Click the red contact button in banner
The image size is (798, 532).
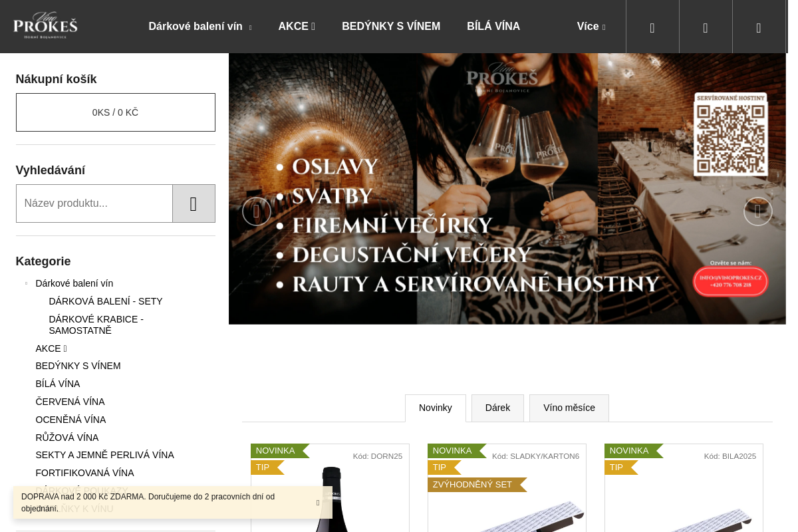[730, 281]
